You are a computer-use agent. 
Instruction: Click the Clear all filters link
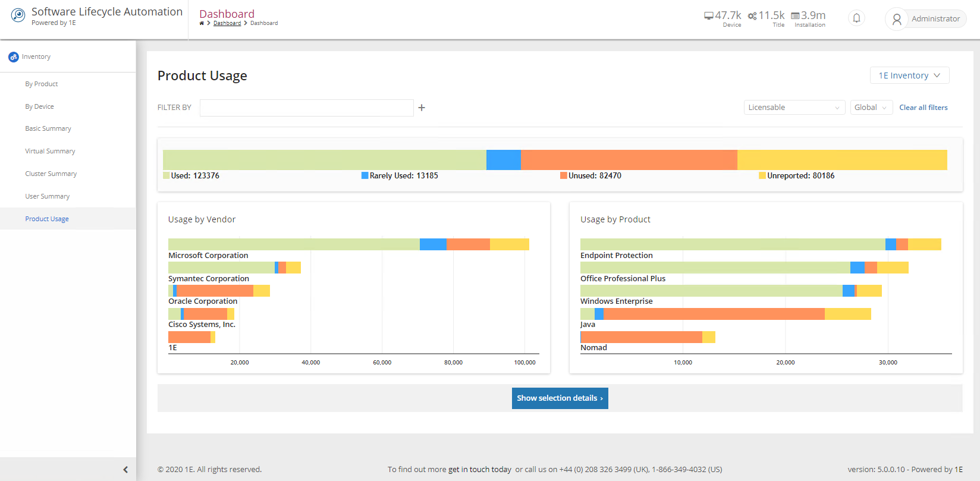(x=923, y=108)
